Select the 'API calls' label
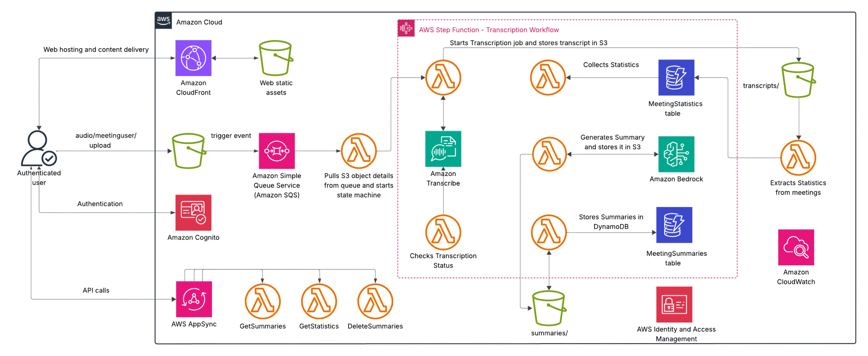Screen dimensions: 868x356 coord(96,290)
